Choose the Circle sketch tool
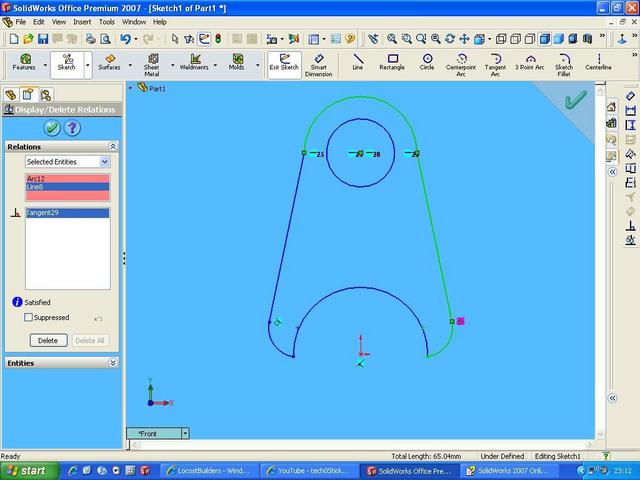The width and height of the screenshot is (640, 480). [x=427, y=62]
